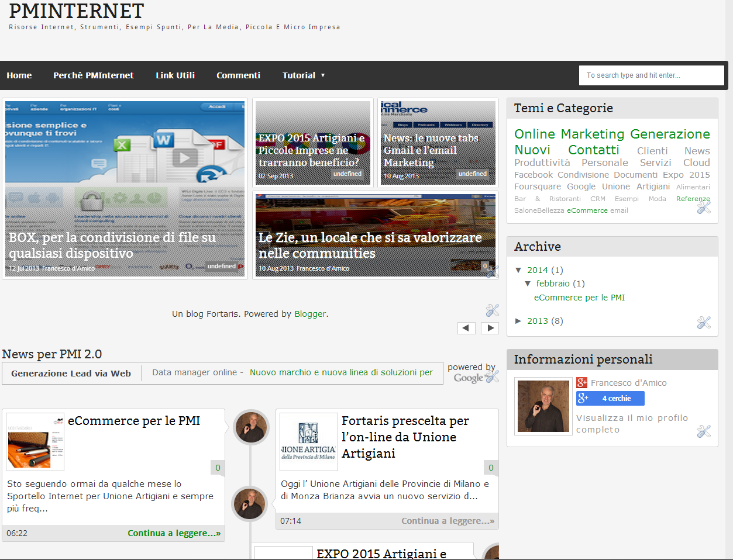Click Visualizza il mio profilo completo
The image size is (733, 560).
coord(632,424)
